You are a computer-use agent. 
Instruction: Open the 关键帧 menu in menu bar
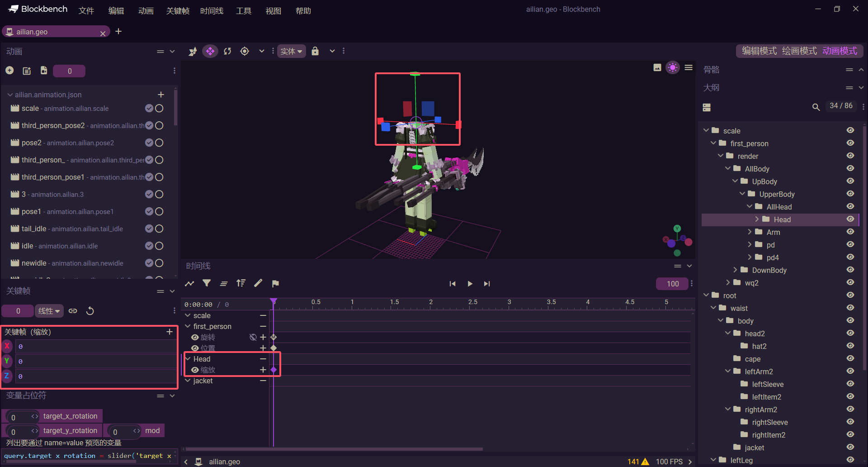[x=178, y=10]
